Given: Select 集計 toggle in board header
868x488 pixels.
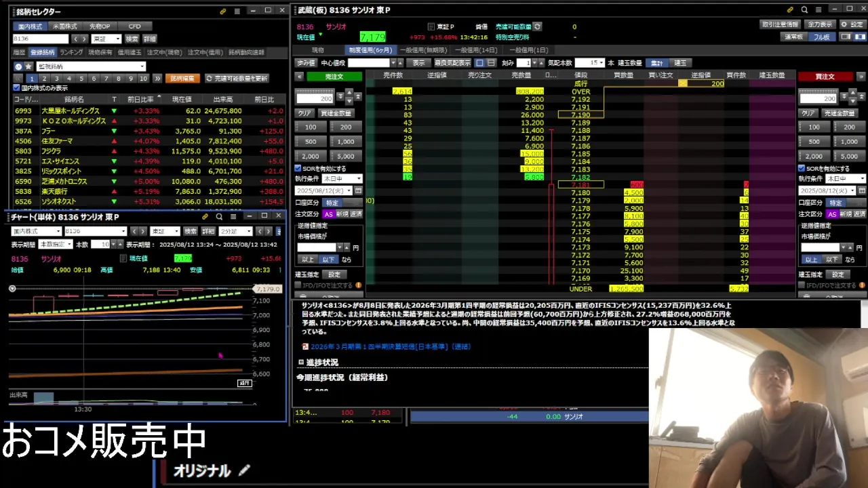Looking at the screenshot, I should coord(656,62).
